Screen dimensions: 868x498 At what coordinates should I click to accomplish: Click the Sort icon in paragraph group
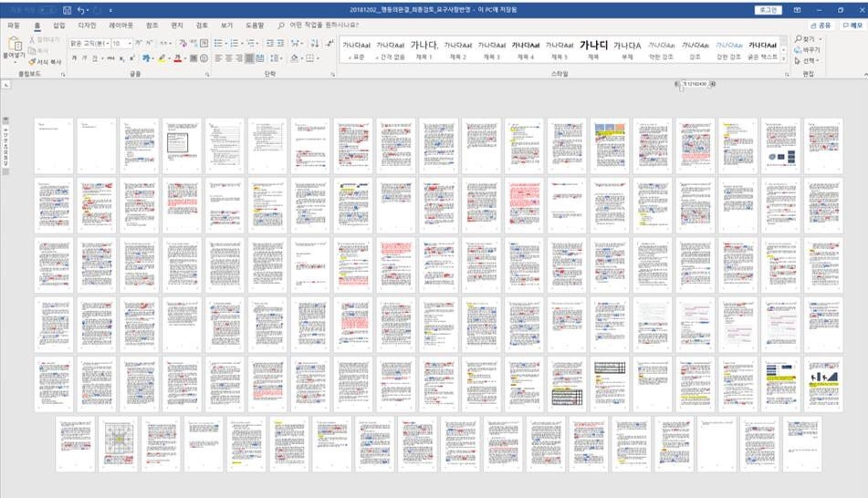[314, 43]
